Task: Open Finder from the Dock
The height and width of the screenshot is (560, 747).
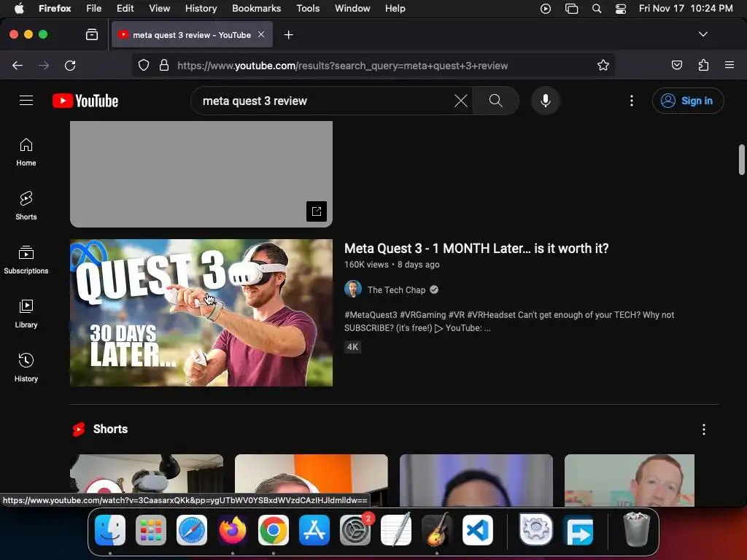Action: point(110,529)
